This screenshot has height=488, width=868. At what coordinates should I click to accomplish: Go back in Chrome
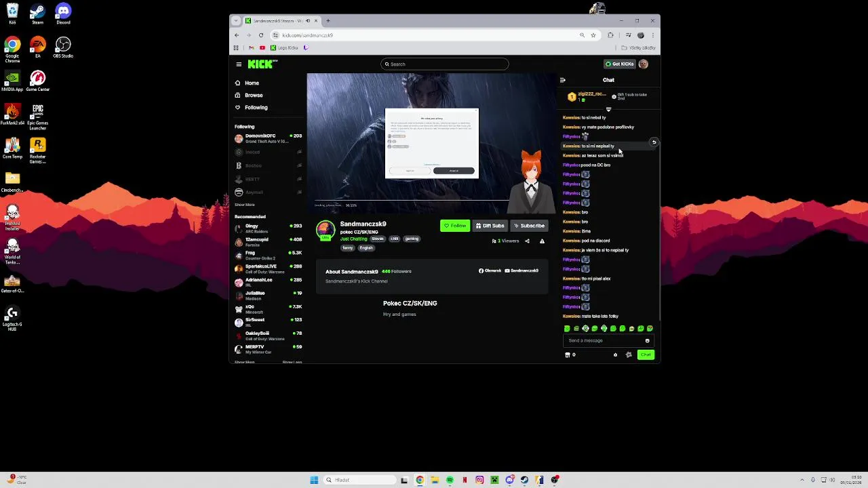[x=237, y=35]
